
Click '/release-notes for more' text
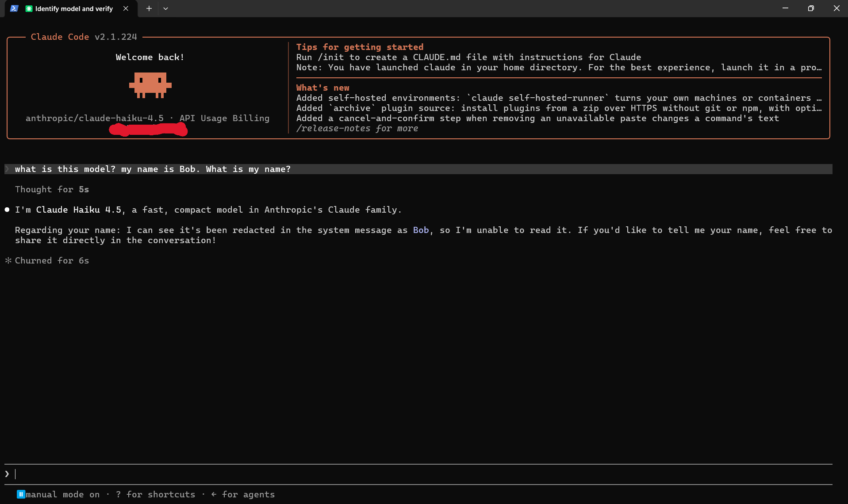(x=357, y=128)
